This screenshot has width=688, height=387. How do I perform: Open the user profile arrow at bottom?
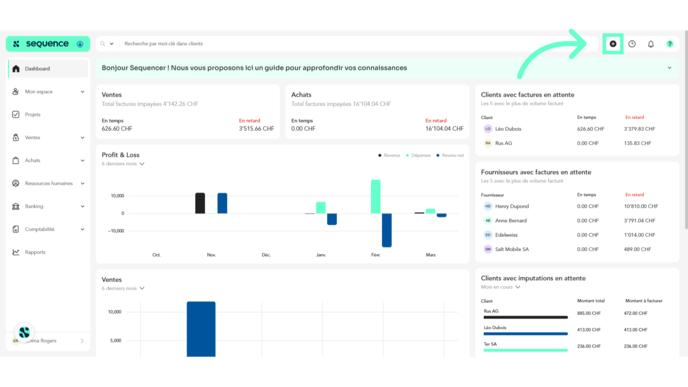[x=82, y=341]
